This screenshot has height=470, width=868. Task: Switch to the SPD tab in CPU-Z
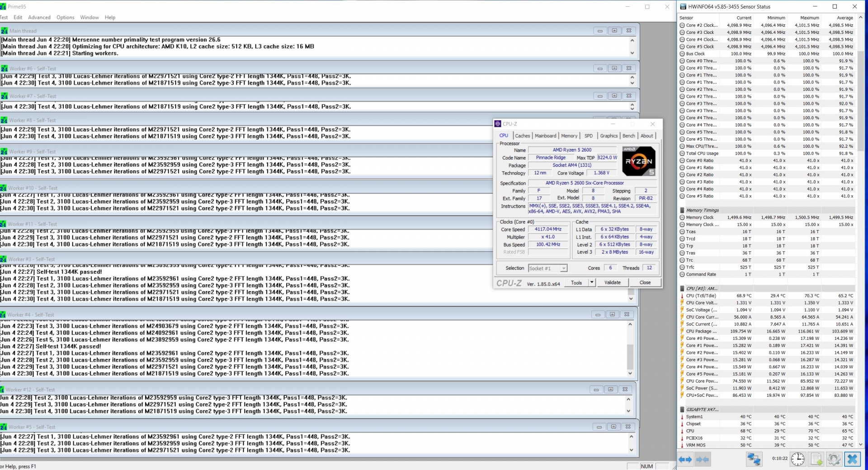click(x=588, y=136)
